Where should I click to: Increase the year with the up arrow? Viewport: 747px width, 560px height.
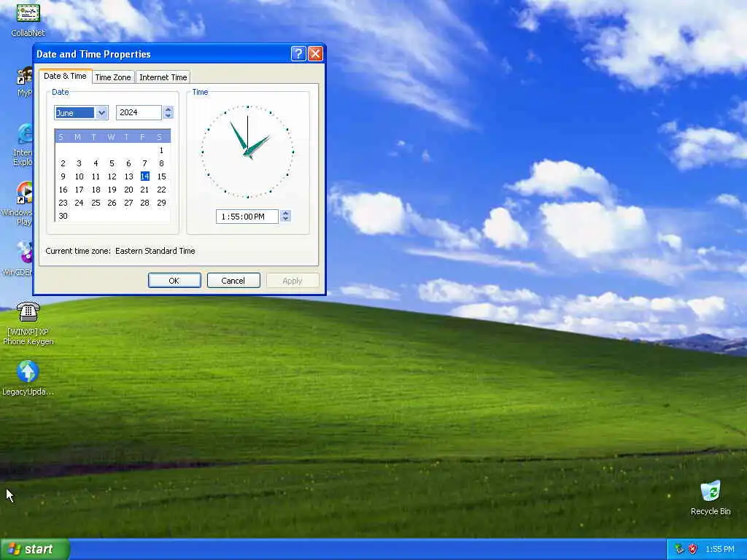[x=168, y=109]
